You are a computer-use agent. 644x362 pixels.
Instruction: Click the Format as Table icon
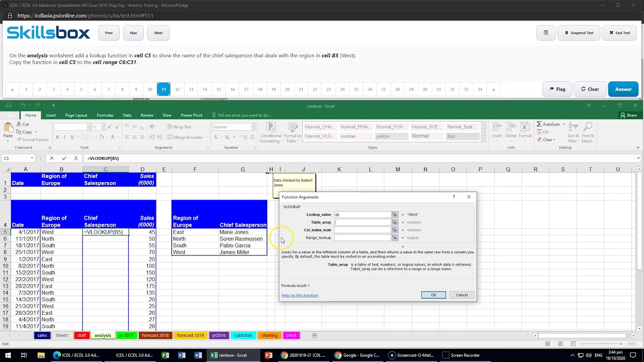[292, 128]
